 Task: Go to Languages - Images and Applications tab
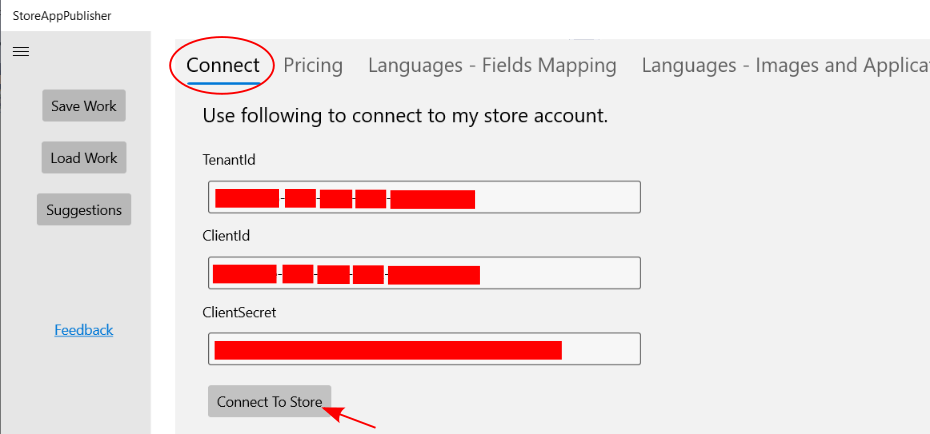pos(785,65)
